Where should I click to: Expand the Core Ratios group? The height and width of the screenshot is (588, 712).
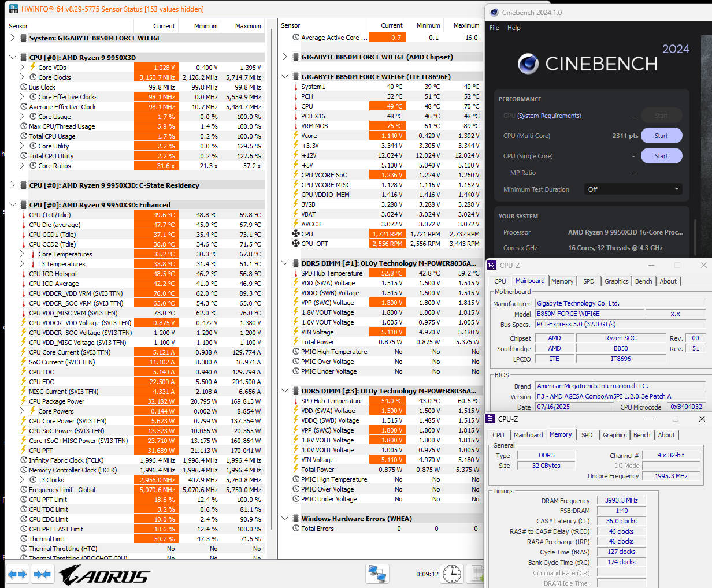[x=22, y=166]
